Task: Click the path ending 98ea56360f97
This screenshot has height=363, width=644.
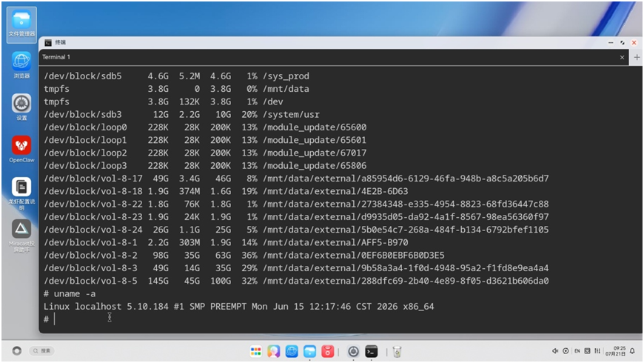Action: click(406, 216)
